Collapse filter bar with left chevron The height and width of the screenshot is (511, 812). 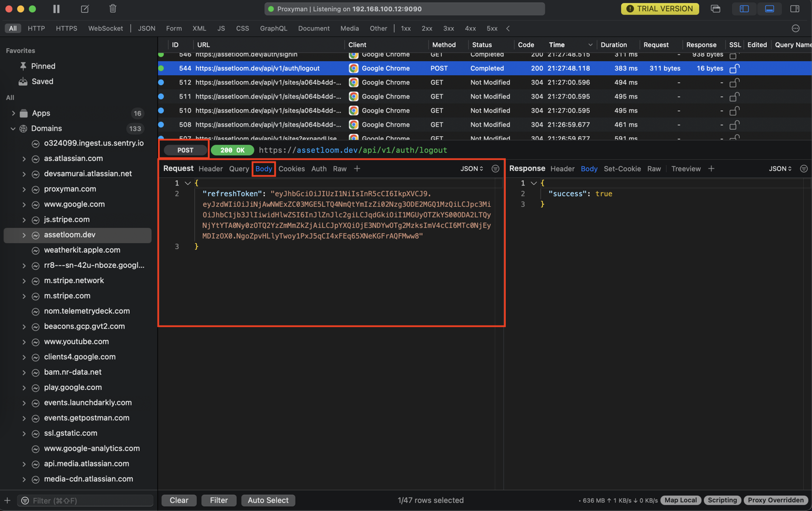508,28
